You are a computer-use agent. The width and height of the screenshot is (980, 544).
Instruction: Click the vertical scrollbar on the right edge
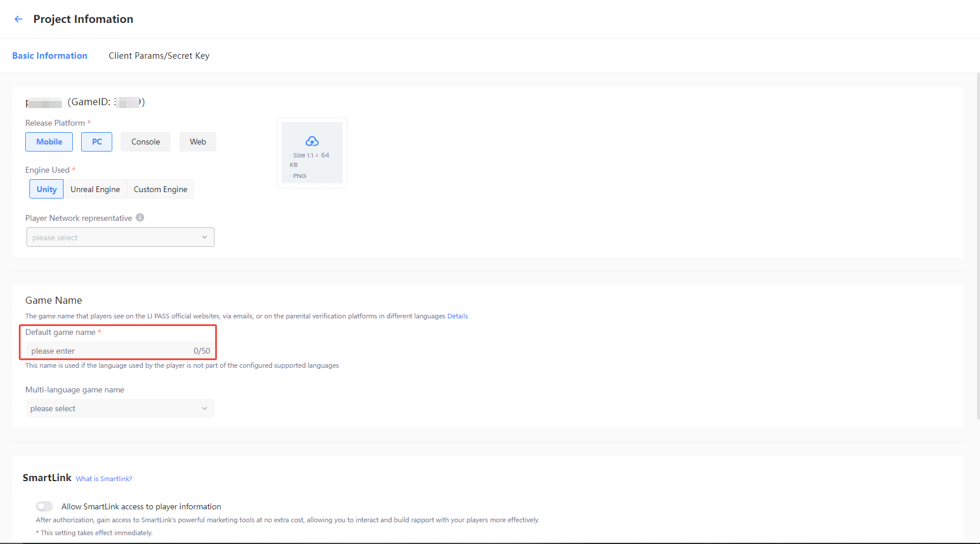978,247
